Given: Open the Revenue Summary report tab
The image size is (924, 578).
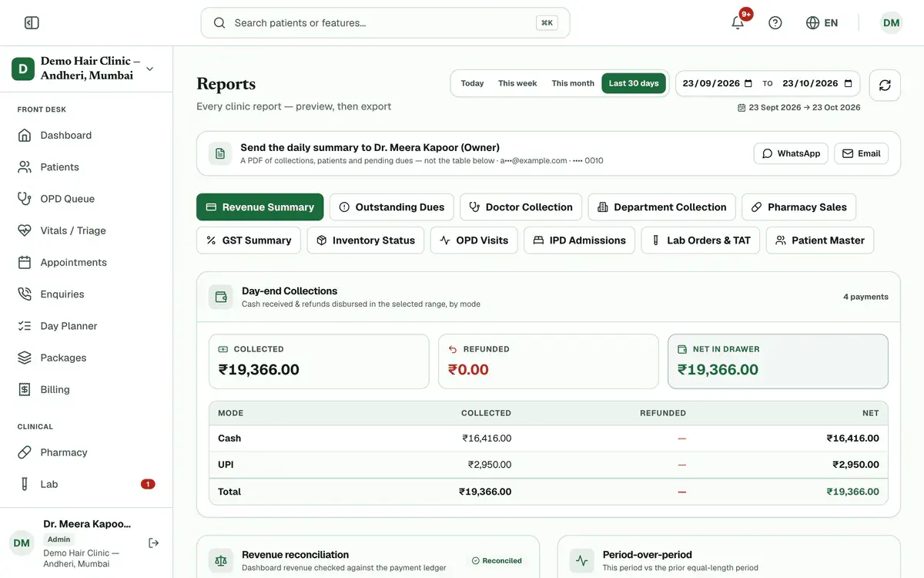Looking at the screenshot, I should click(x=259, y=207).
